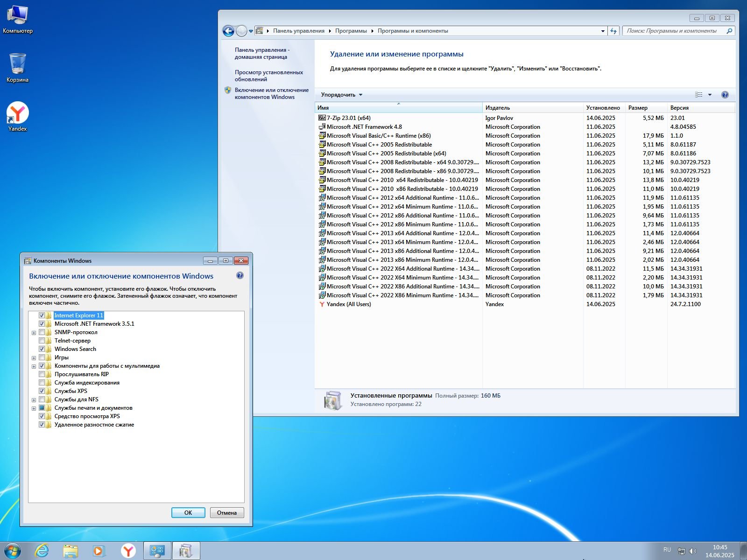Expand the Службы для NFS node

[34, 400]
